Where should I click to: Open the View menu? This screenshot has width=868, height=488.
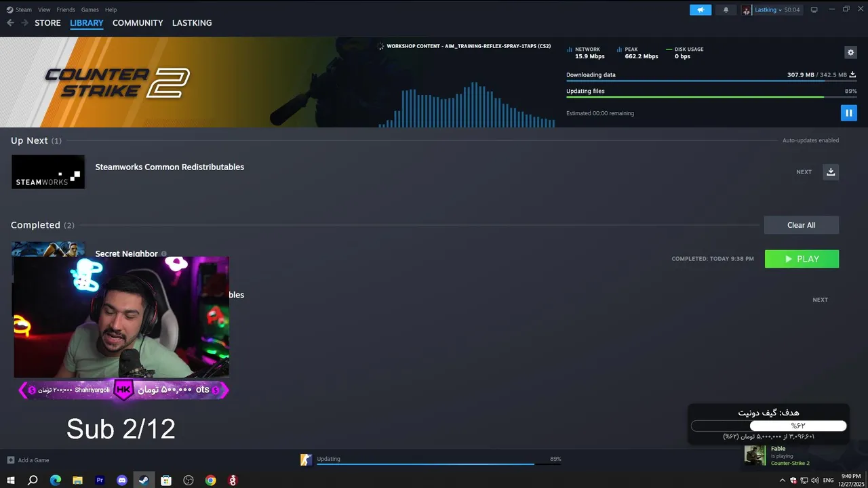point(44,9)
